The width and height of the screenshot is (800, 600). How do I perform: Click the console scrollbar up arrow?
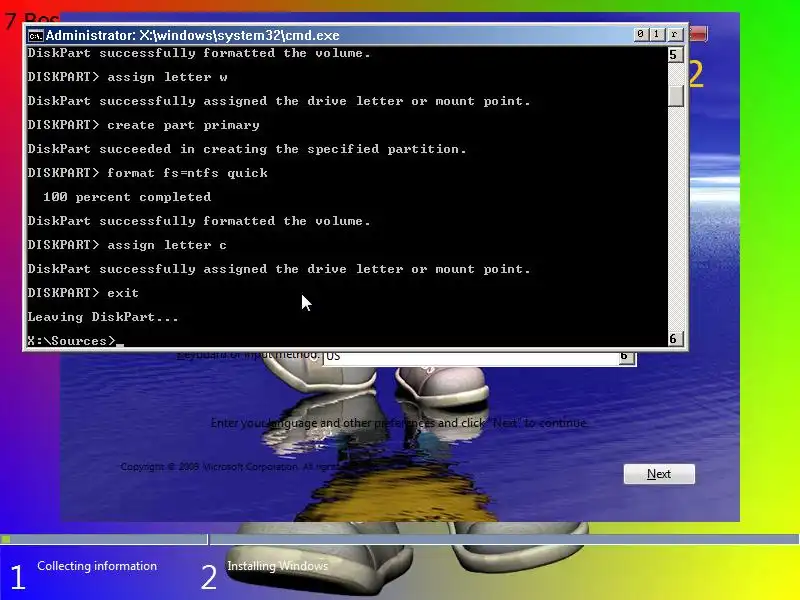[x=676, y=55]
